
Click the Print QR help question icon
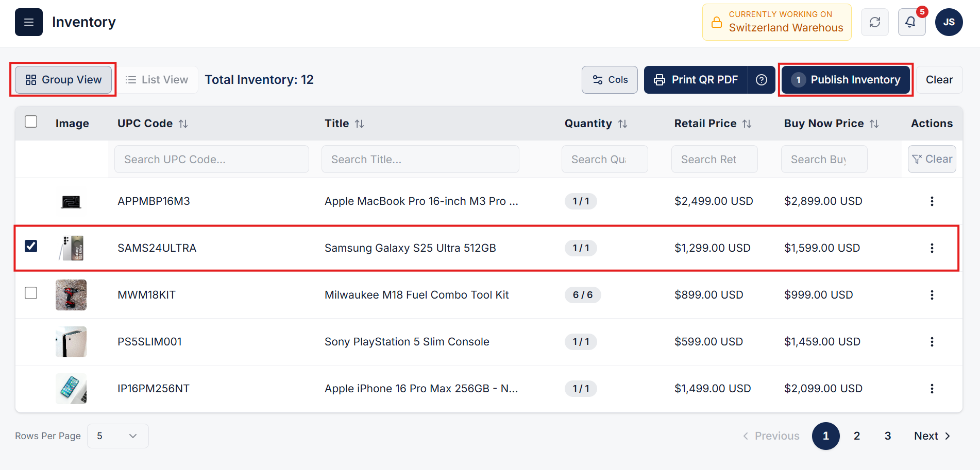pos(762,80)
